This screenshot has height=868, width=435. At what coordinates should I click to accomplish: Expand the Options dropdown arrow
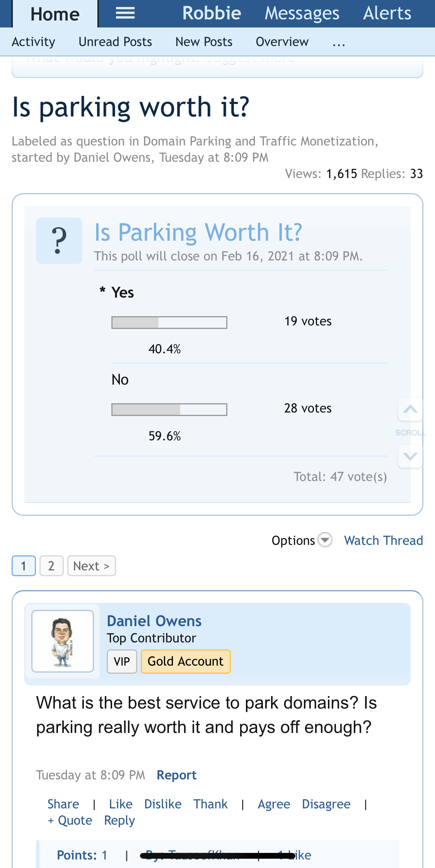[x=325, y=540]
